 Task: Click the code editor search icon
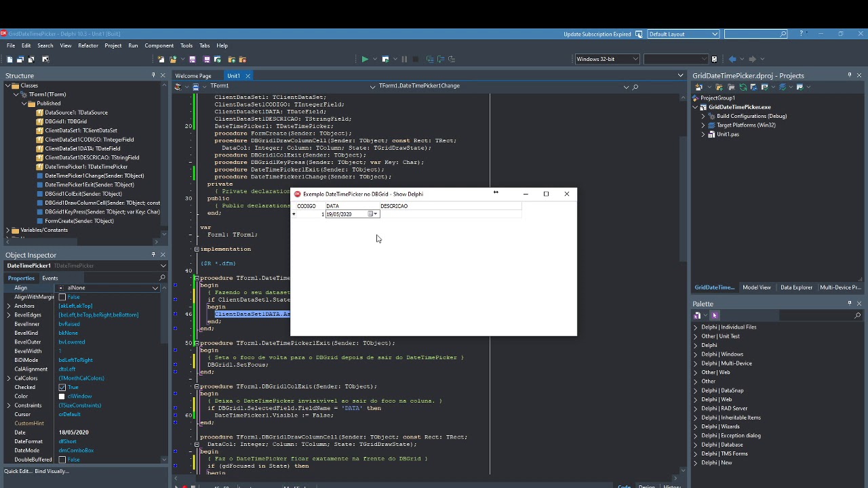coord(635,87)
